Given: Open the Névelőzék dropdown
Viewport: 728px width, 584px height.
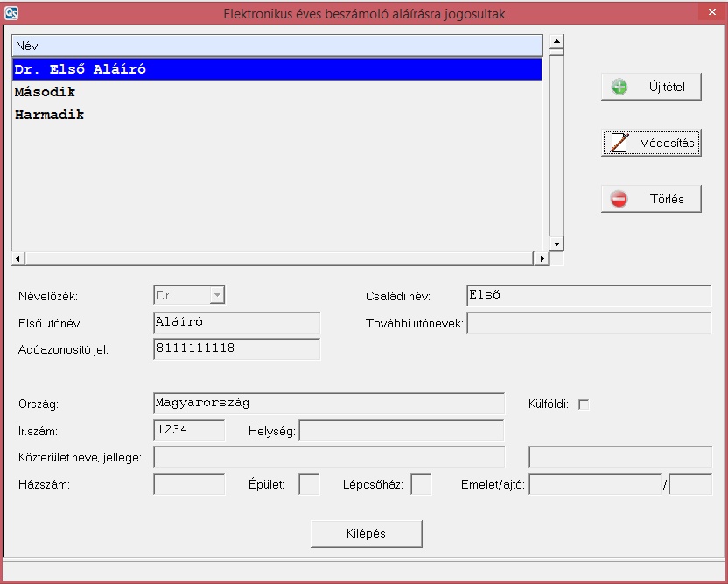Looking at the screenshot, I should pos(217,296).
